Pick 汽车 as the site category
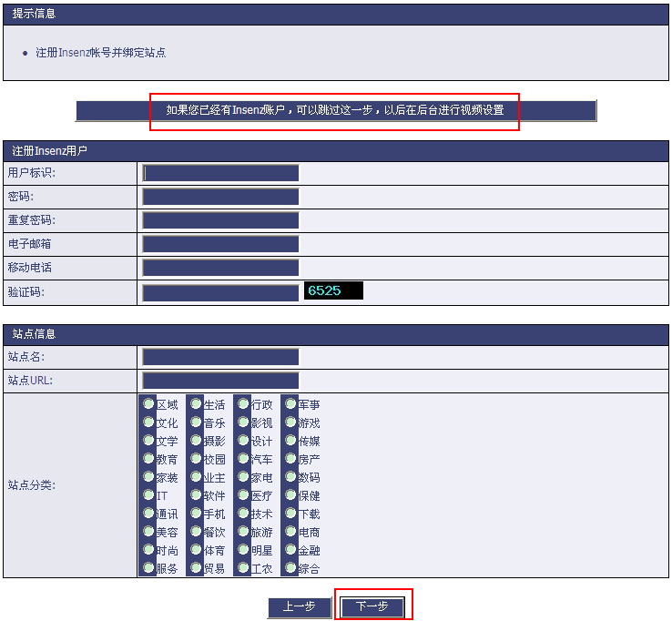 click(x=243, y=459)
